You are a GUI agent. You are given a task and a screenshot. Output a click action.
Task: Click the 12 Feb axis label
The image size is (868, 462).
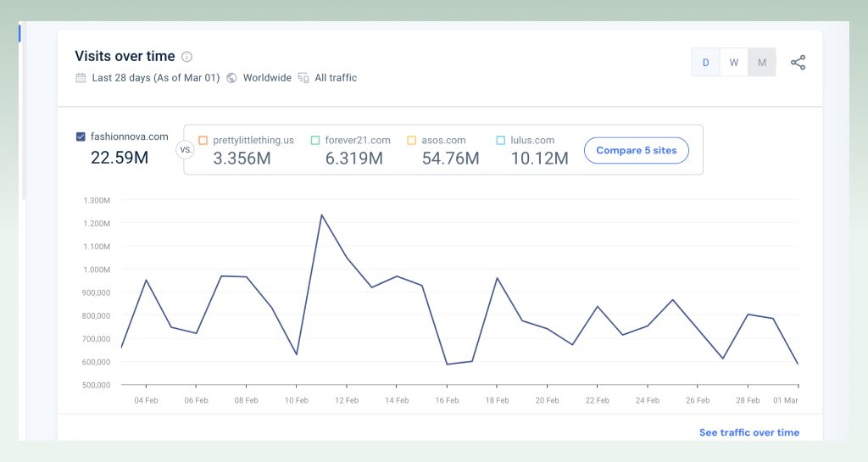(x=347, y=401)
